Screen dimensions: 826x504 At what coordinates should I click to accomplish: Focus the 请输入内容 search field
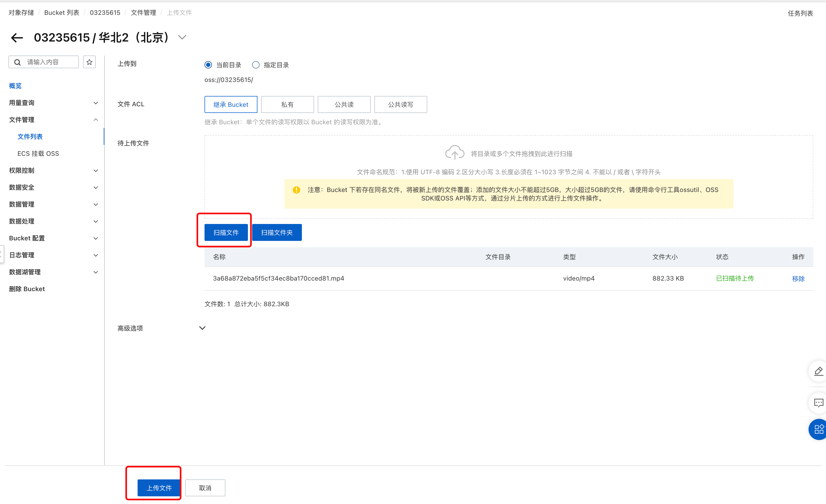click(x=44, y=62)
